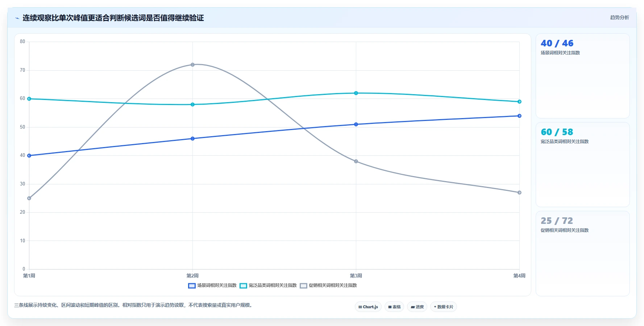
Task: Select the gray data point at 38 on 第3周
Action: 356,161
